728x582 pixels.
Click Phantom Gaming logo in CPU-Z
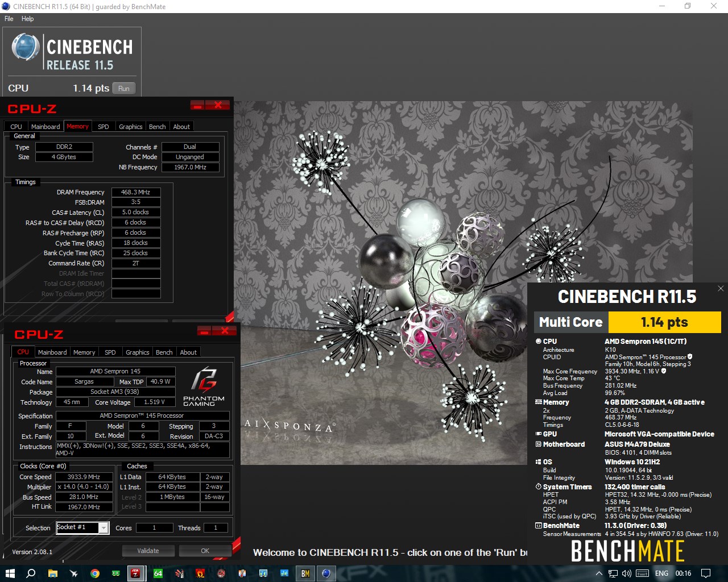tap(204, 386)
